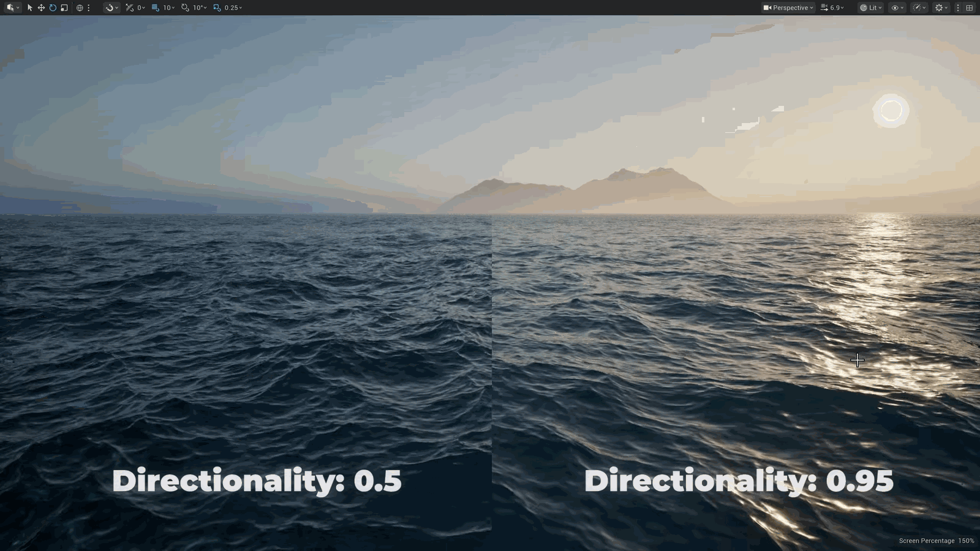Toggle world/local coordinate space globe
This screenshot has width=980, height=551.
[80, 8]
